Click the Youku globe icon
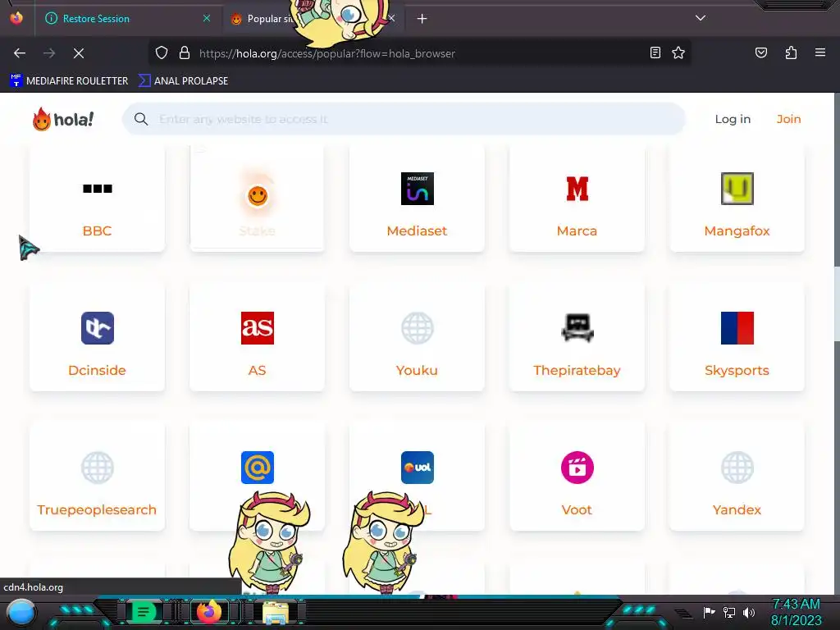 (418, 328)
